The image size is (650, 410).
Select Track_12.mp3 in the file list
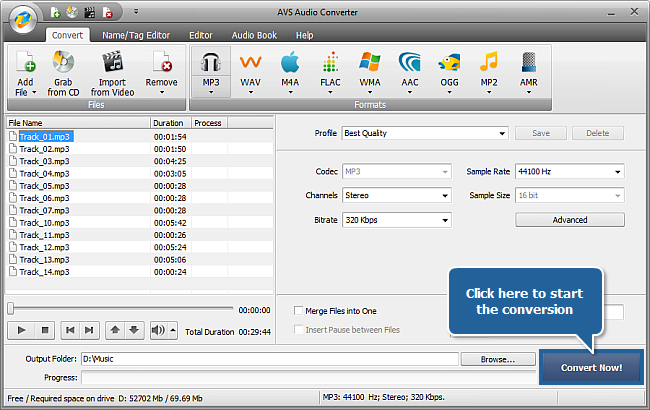click(x=44, y=247)
